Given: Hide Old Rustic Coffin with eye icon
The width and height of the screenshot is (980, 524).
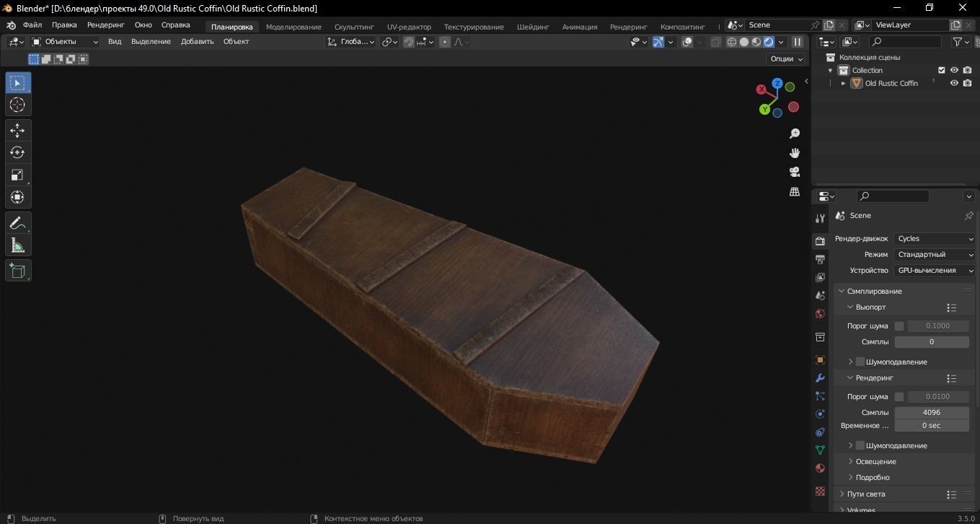Looking at the screenshot, I should coord(954,83).
